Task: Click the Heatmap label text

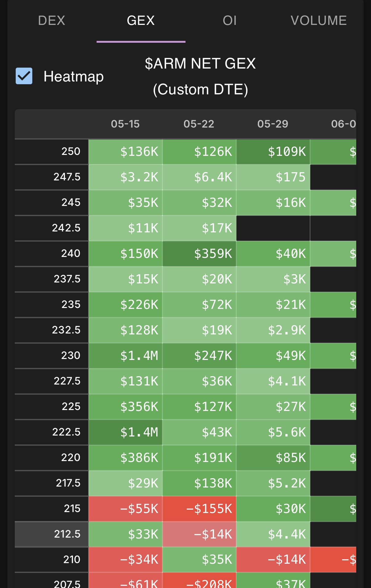Action: coord(74,77)
